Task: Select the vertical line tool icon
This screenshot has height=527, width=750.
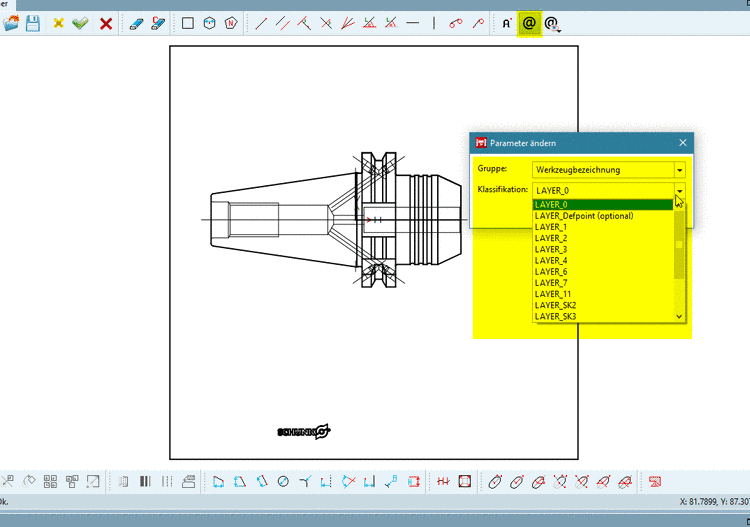Action: tap(434, 23)
